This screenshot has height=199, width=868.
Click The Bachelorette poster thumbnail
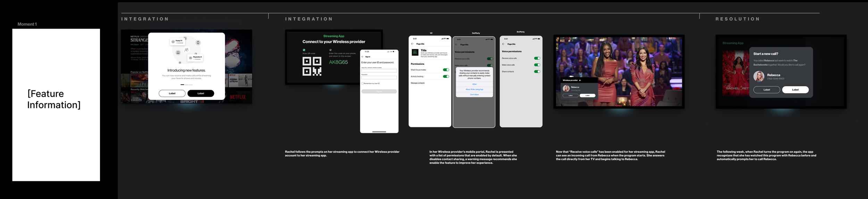(x=736, y=73)
